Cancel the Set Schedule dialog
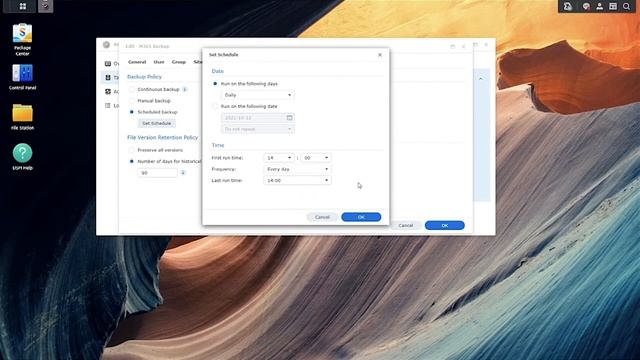Viewport: 640px width, 360px height. tap(322, 217)
